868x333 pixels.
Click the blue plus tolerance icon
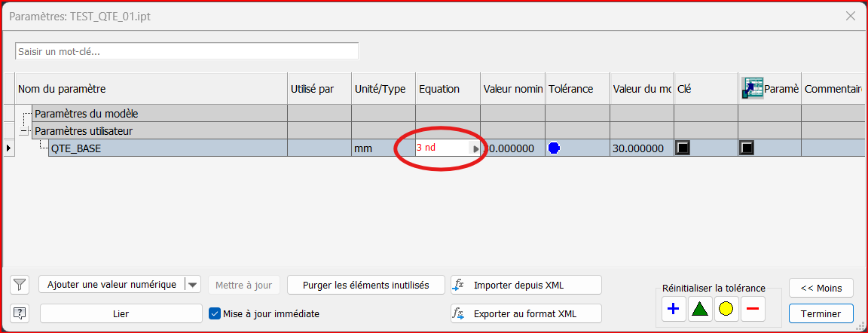point(674,309)
